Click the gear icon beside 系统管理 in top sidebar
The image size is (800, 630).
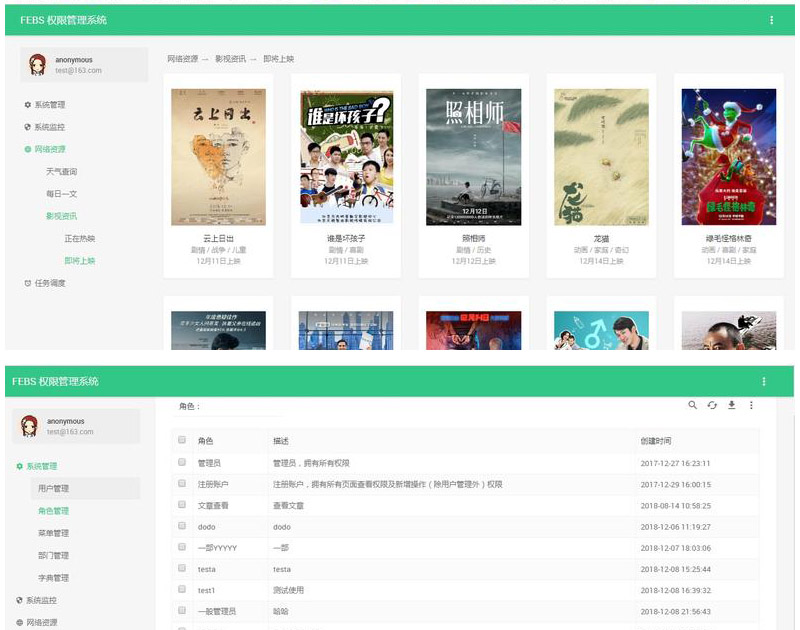coord(28,105)
